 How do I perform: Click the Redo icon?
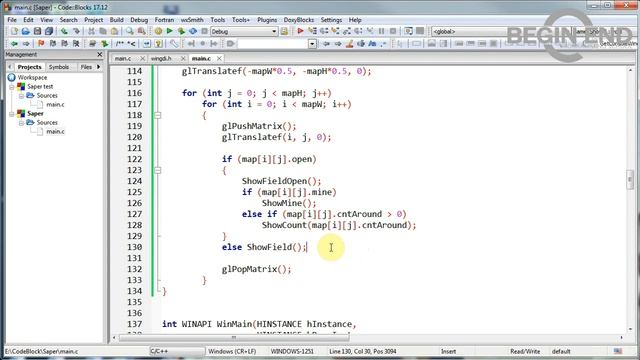tap(76, 31)
